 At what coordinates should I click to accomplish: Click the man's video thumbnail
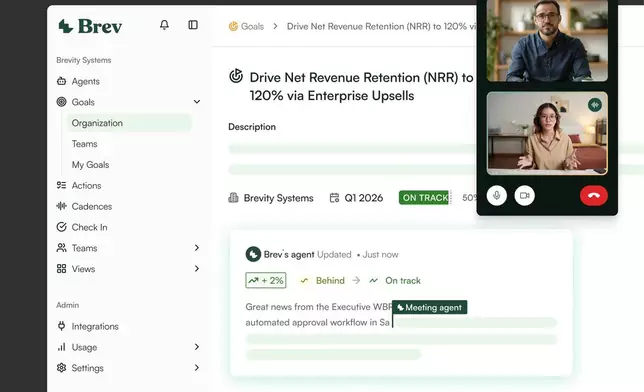(547, 41)
